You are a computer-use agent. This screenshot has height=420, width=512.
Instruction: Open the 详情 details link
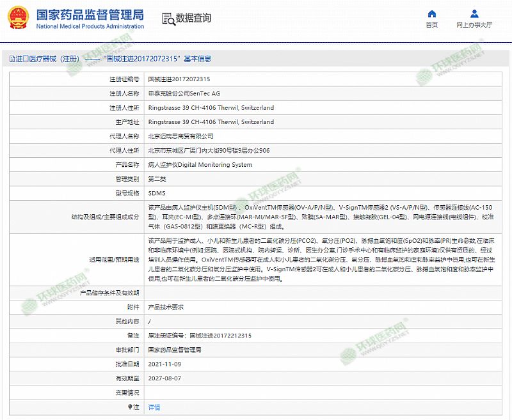pyautogui.click(x=154, y=407)
